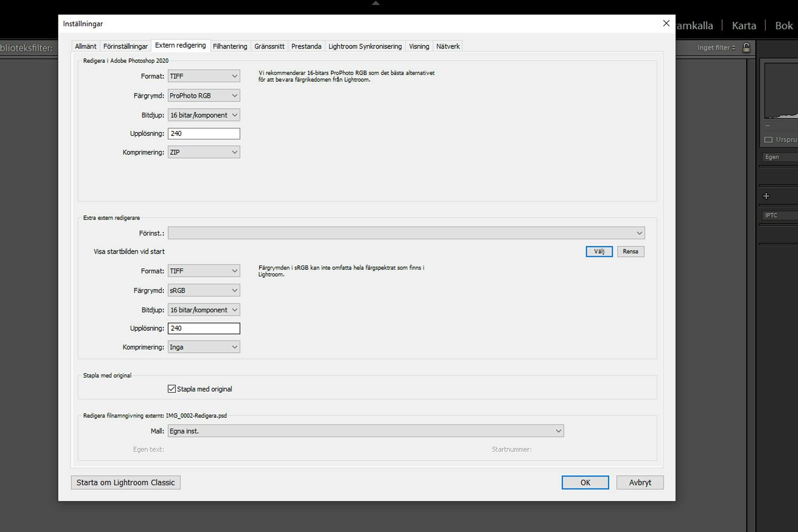Open Komprimering dropdown showing Inga
This screenshot has width=798, height=532.
pyautogui.click(x=204, y=347)
